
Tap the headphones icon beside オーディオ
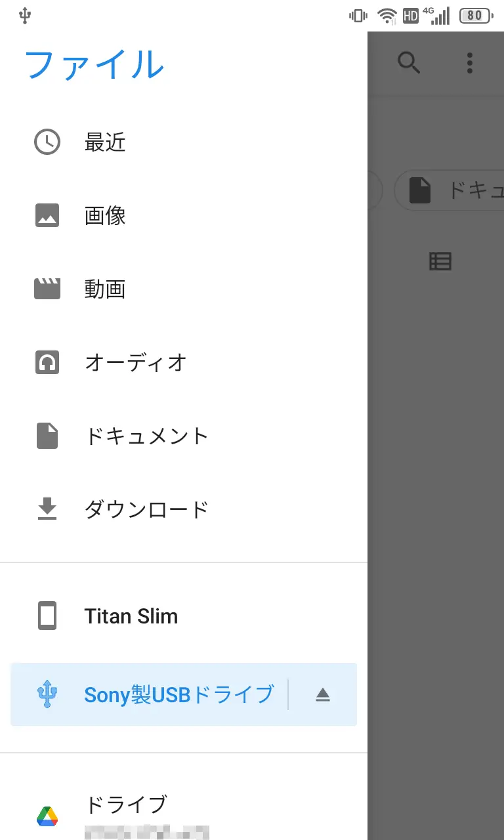tap(47, 362)
